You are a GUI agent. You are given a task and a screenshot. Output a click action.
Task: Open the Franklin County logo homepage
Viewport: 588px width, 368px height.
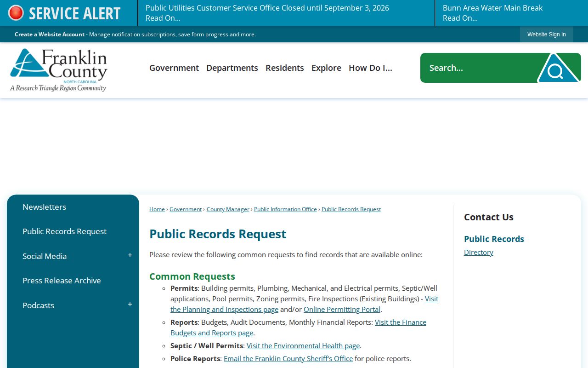(58, 70)
